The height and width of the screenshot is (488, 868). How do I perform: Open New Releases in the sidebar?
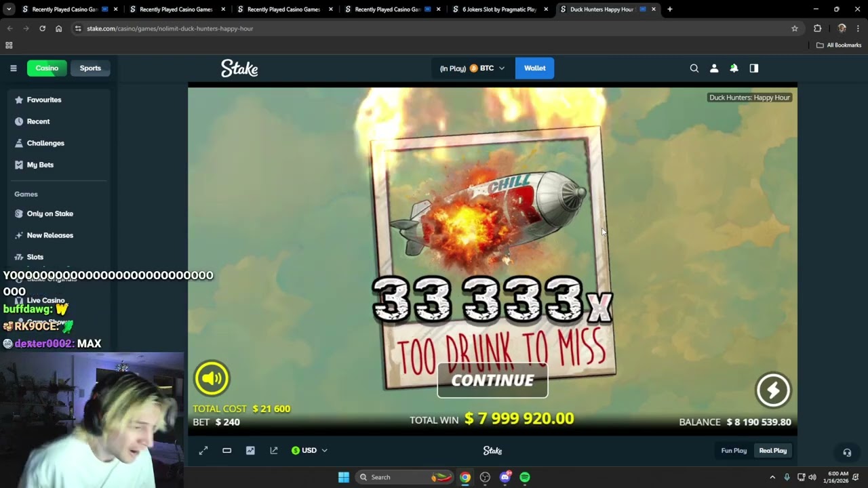(50, 235)
